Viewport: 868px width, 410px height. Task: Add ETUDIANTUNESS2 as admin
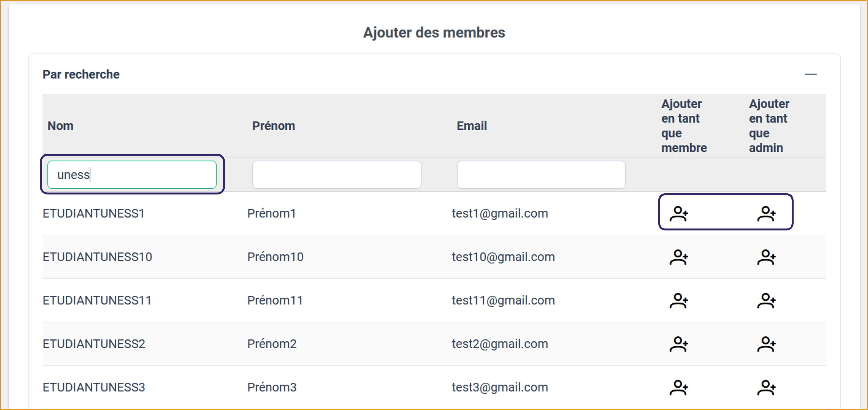tap(766, 344)
